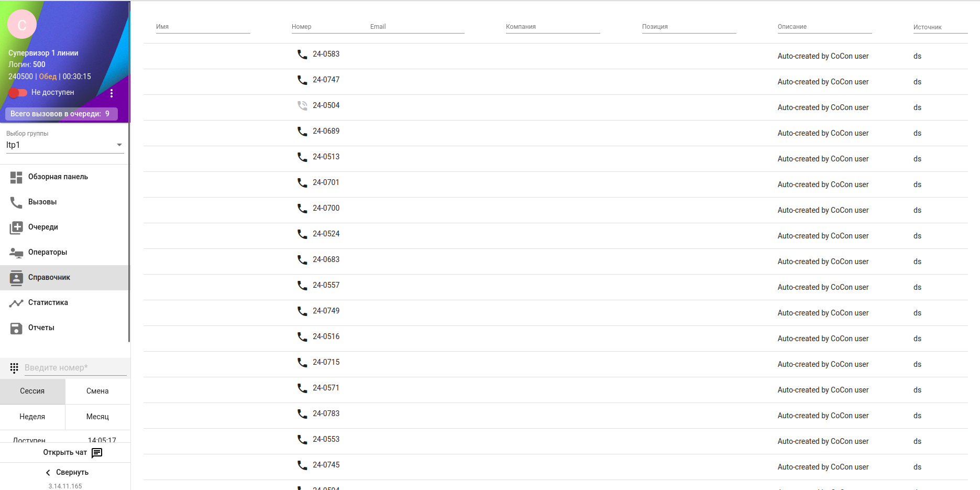The image size is (980, 490).
Task: Click the chat icon beside Открыть чат
Action: (97, 452)
